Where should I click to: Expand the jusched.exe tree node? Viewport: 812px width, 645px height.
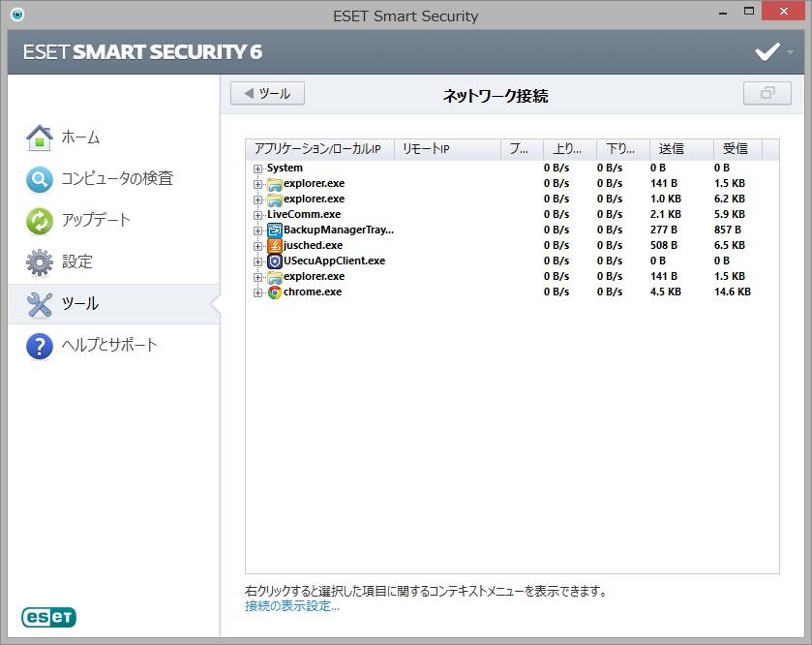click(257, 246)
